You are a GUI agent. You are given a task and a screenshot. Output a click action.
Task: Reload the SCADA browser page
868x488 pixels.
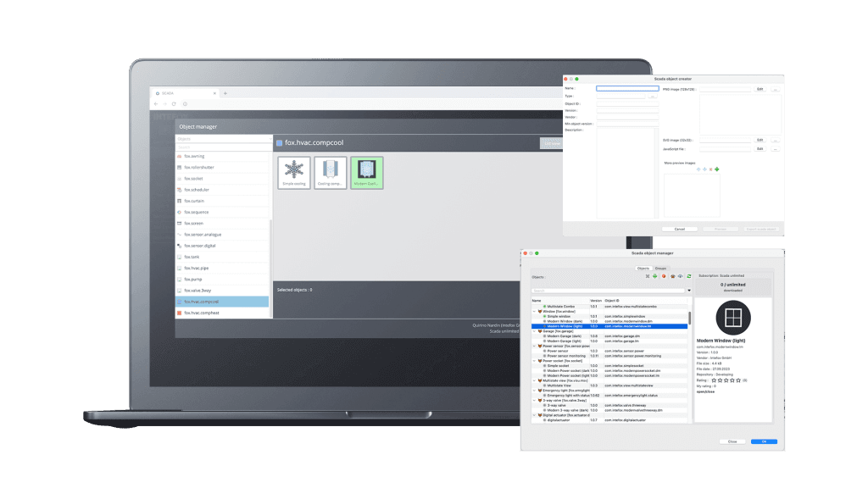click(175, 103)
